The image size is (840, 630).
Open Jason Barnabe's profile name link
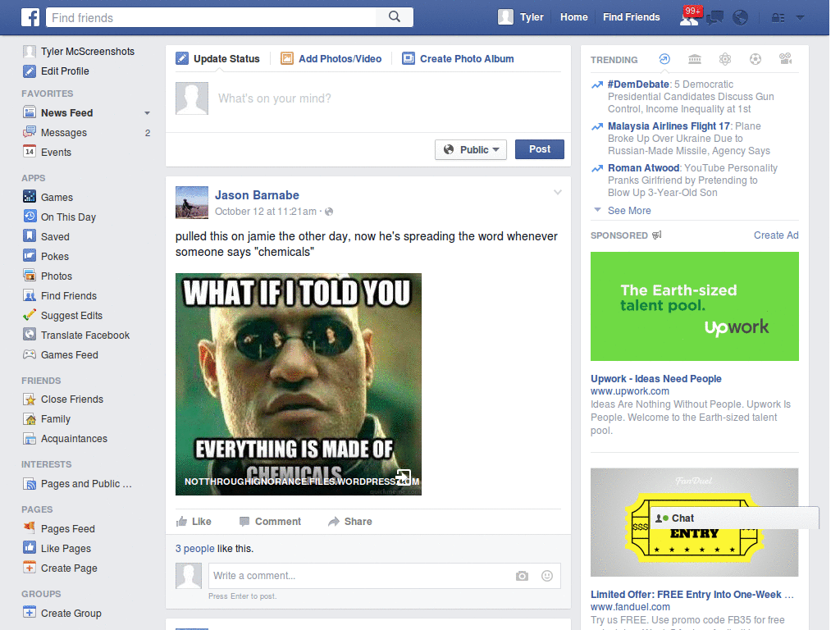pos(257,195)
